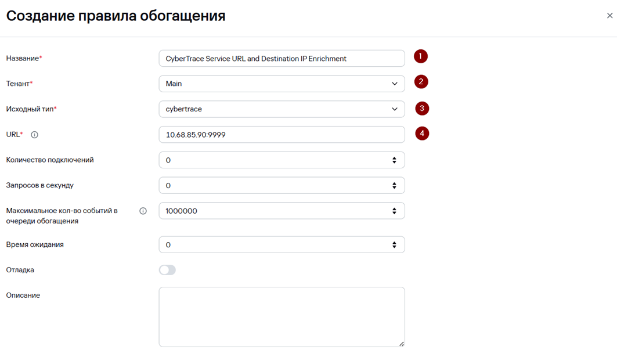Click stepper arrows of Количество подключений
The height and width of the screenshot is (364, 617).
[394, 160]
